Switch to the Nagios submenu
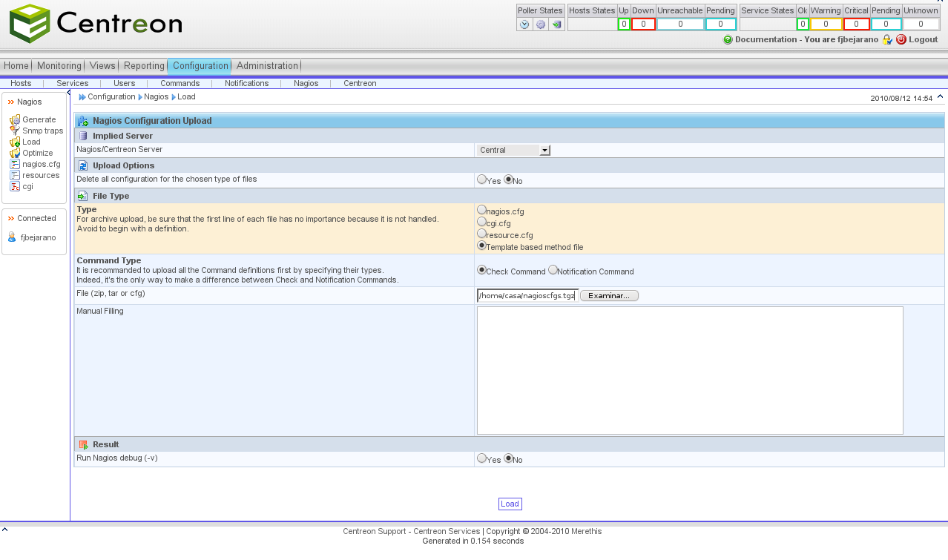 click(306, 83)
